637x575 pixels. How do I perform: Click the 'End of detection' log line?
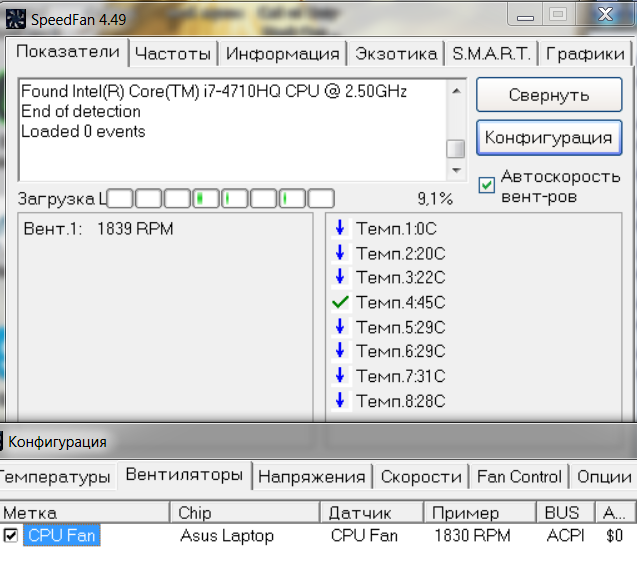81,111
